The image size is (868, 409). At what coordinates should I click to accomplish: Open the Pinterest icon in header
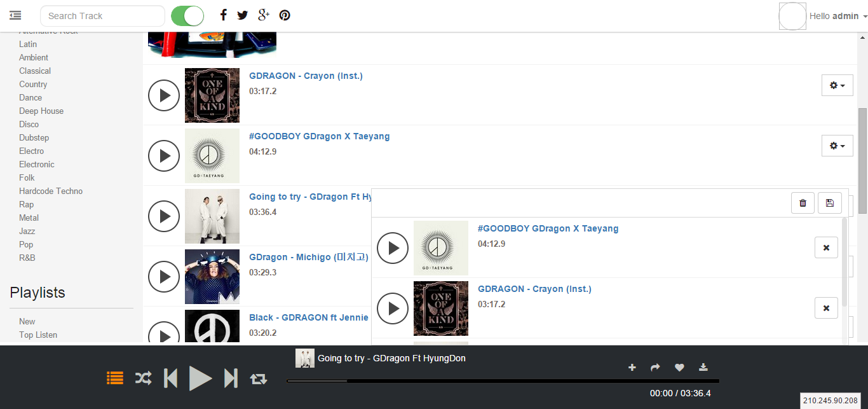point(285,15)
